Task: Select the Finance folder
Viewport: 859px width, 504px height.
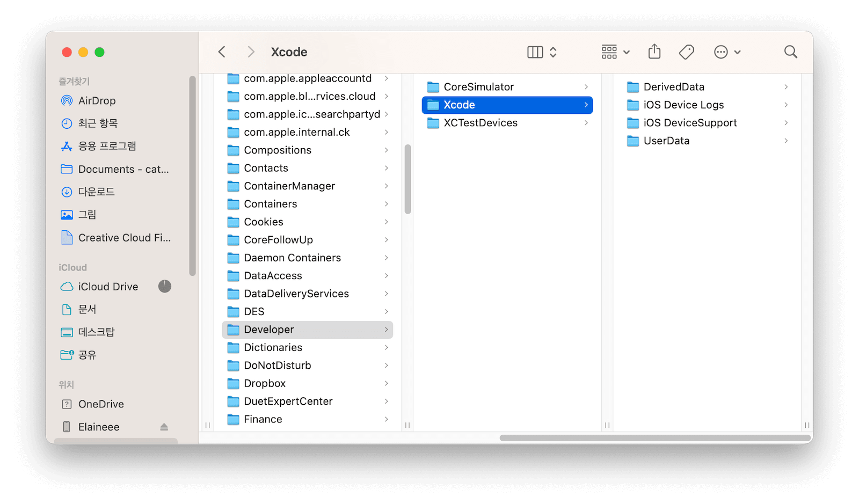Action: pos(307,419)
